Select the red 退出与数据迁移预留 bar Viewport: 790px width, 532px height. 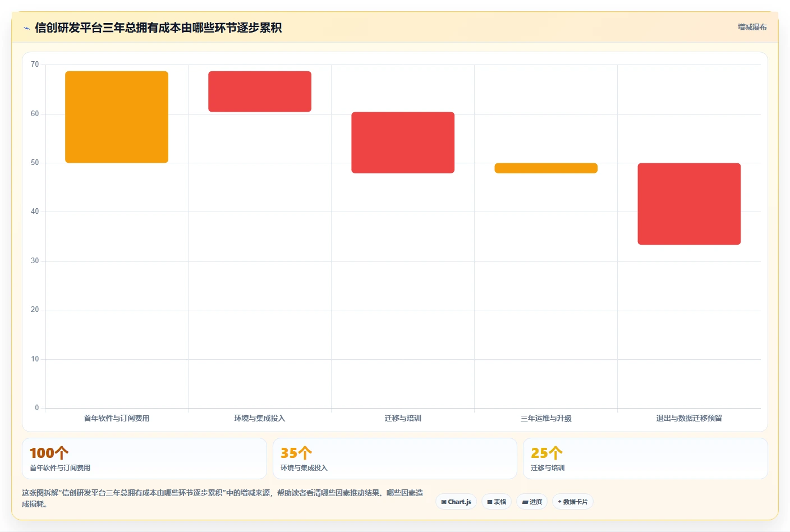(689, 204)
